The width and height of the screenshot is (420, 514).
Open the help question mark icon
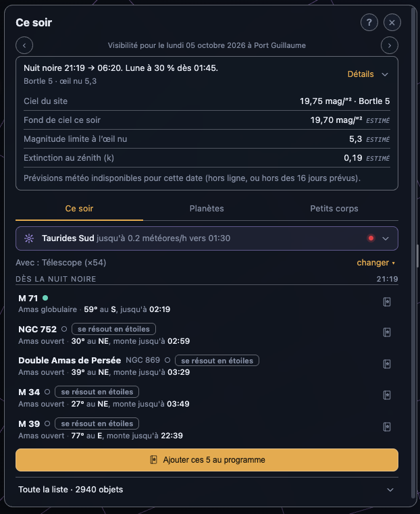[369, 22]
